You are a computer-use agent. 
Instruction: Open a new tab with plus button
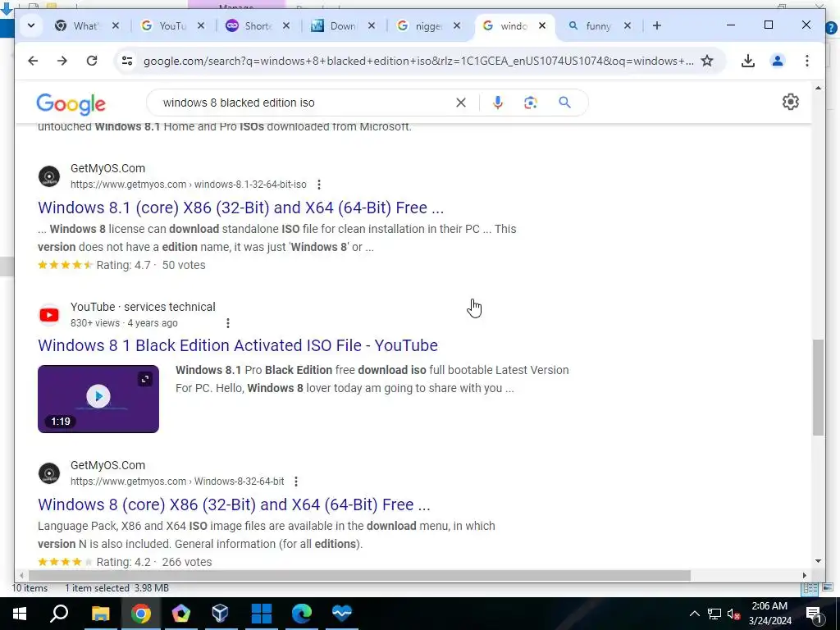tap(657, 25)
